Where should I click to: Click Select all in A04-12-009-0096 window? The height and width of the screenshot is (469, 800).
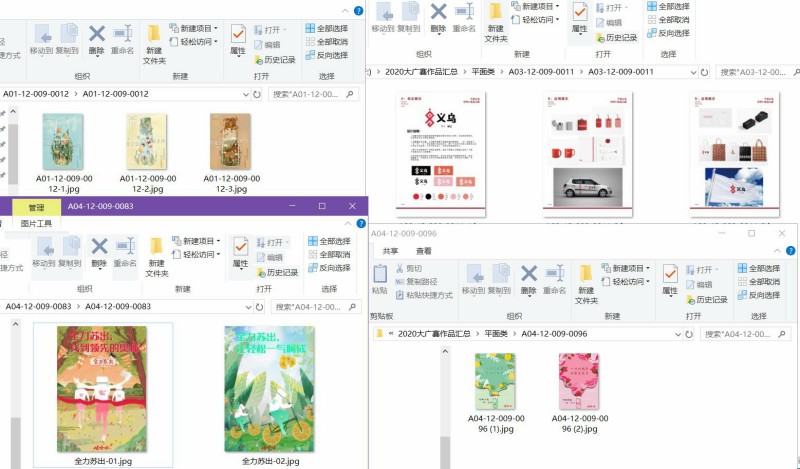(x=759, y=268)
